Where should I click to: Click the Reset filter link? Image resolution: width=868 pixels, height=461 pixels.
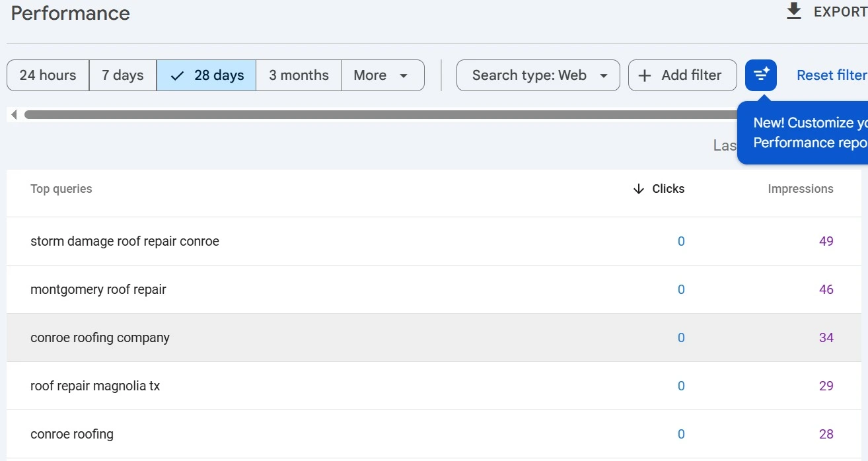832,75
